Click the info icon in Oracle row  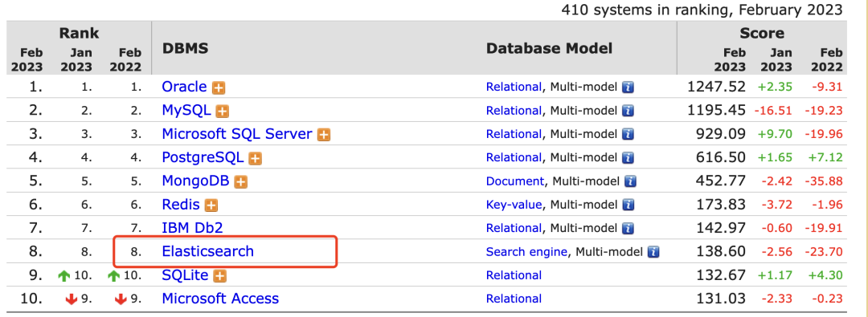coord(628,87)
